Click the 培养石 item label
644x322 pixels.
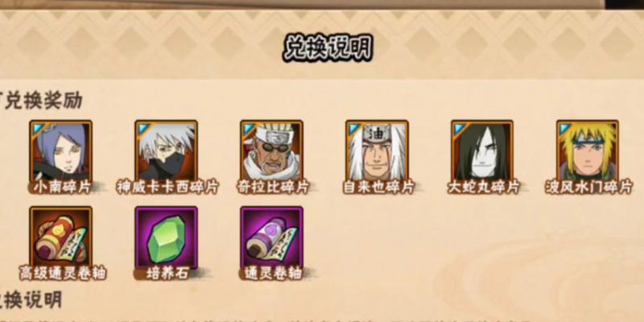tap(167, 273)
